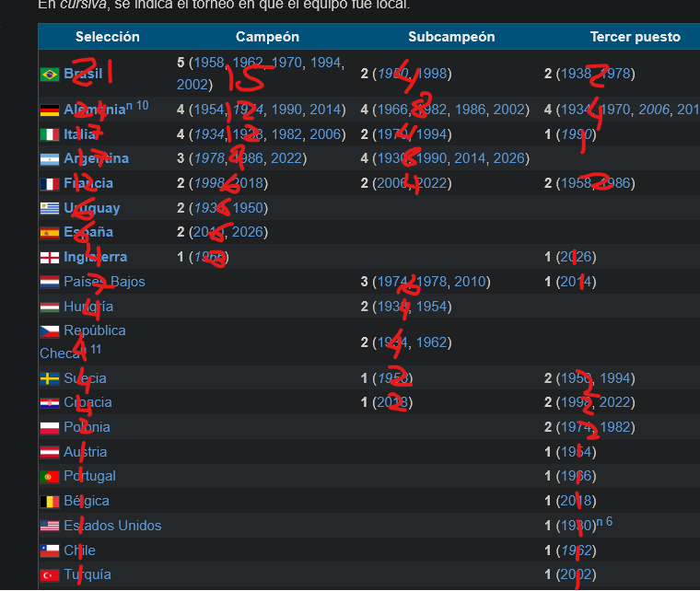
Task: Open 1970 link in Brasil champion years
Action: click(x=286, y=63)
